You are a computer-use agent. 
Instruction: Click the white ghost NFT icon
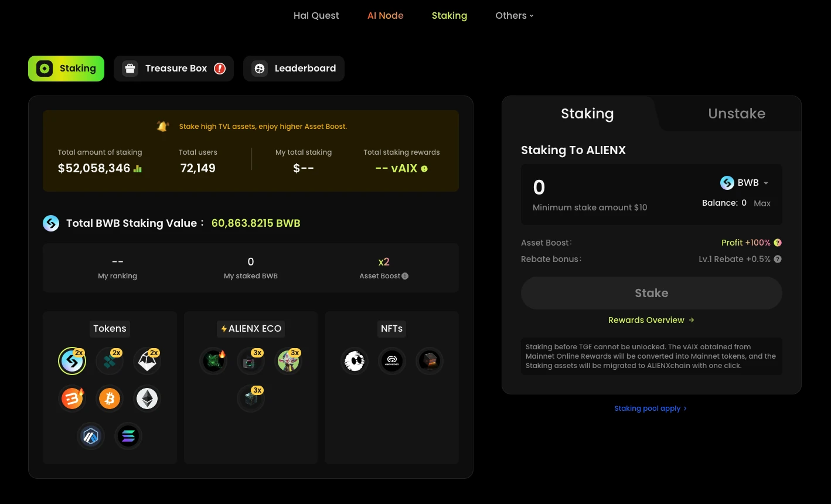[x=355, y=361]
